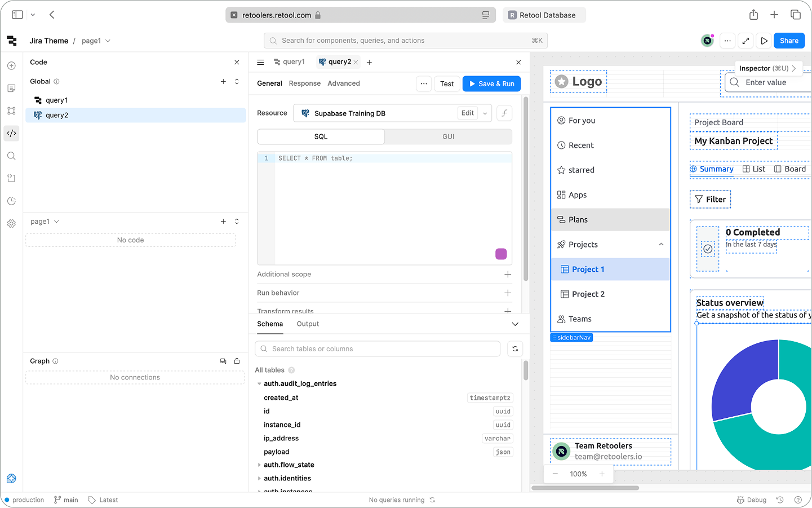
Task: Close the query editor panel
Action: click(518, 63)
